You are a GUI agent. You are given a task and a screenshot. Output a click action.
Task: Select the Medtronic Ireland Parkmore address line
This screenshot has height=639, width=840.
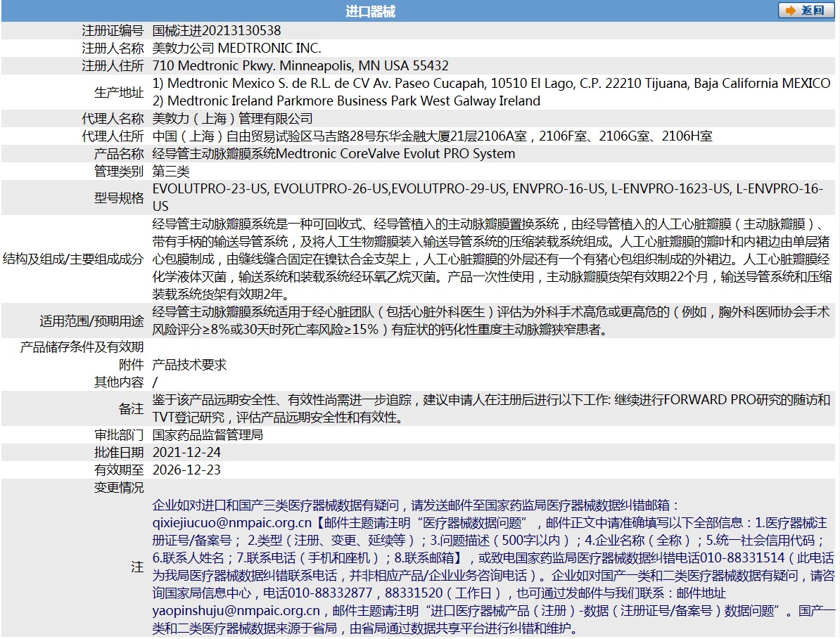[346, 101]
